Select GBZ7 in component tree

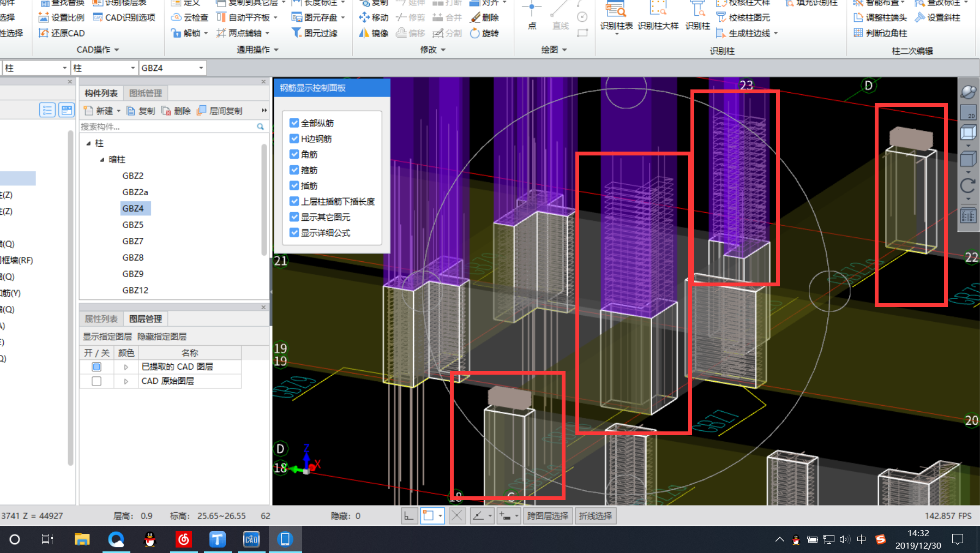[133, 241]
